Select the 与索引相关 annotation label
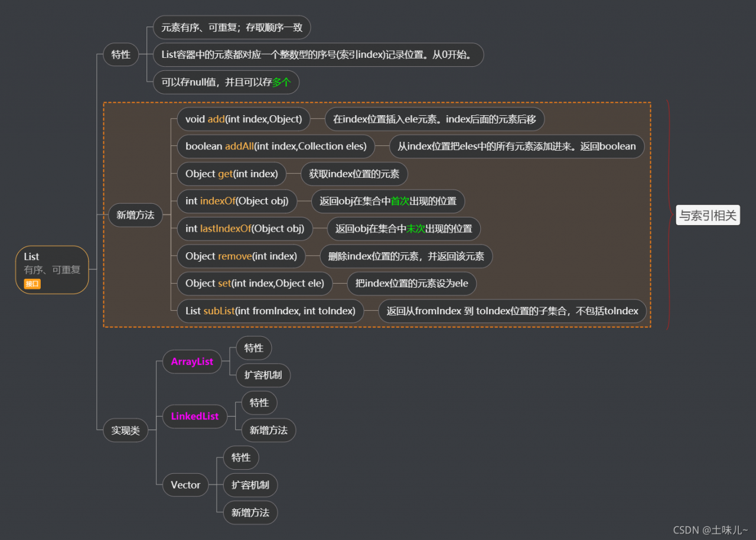 [708, 214]
